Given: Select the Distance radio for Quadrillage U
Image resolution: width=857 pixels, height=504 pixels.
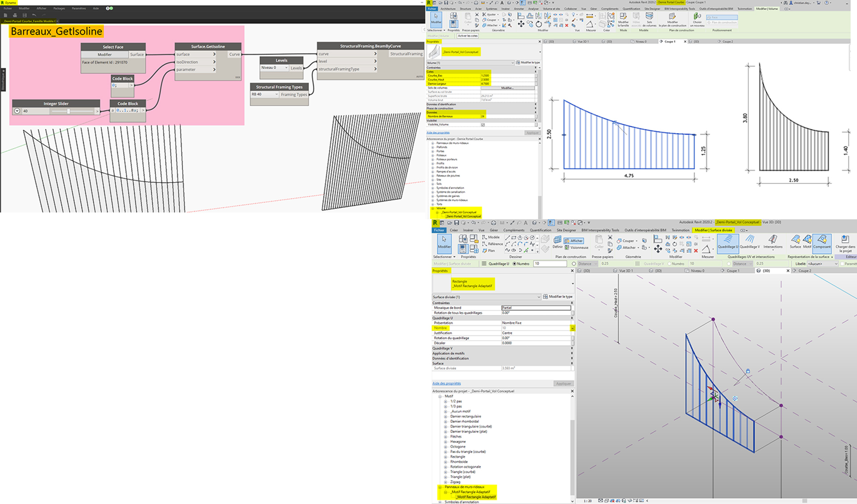Looking at the screenshot, I should [x=574, y=264].
